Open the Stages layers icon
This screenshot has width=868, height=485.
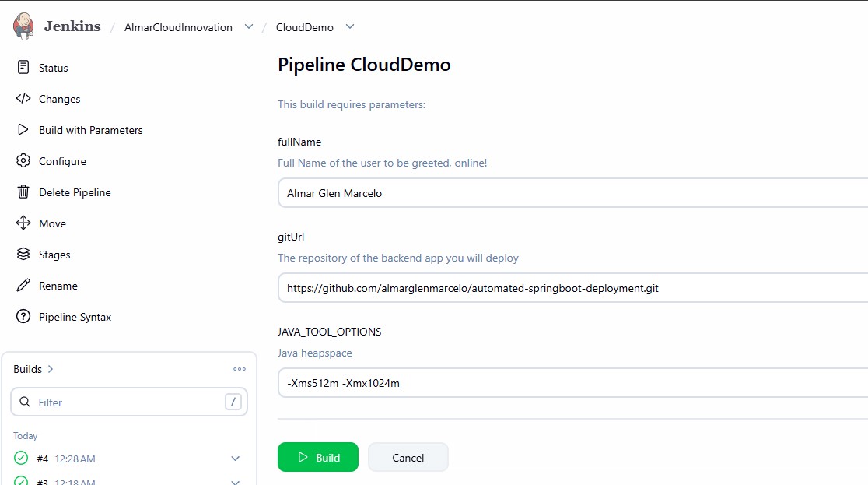pyautogui.click(x=24, y=255)
